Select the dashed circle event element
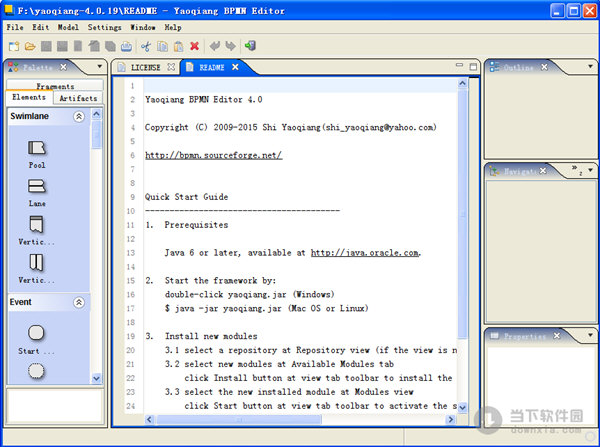 36,371
